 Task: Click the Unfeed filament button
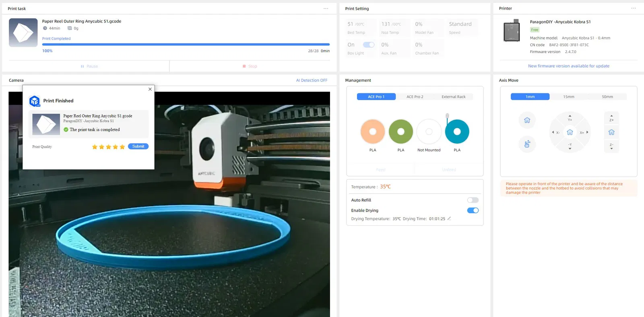point(449,170)
